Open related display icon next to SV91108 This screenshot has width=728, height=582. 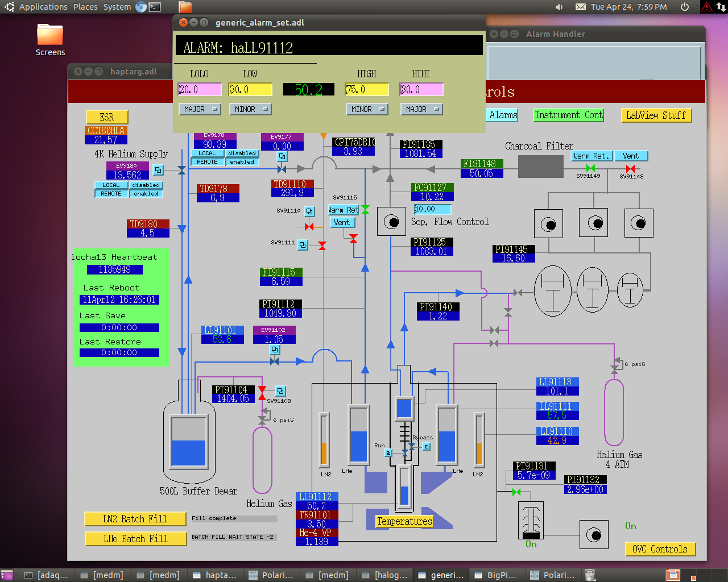[280, 391]
